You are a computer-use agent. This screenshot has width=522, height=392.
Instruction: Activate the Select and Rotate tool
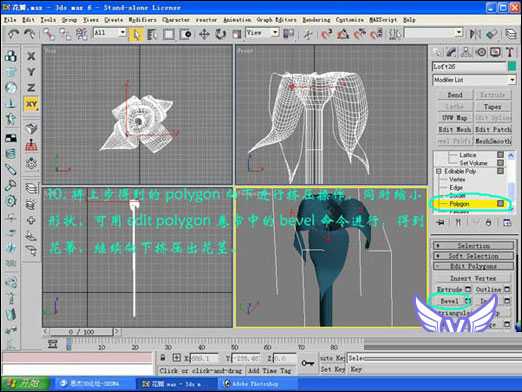[x=220, y=34]
